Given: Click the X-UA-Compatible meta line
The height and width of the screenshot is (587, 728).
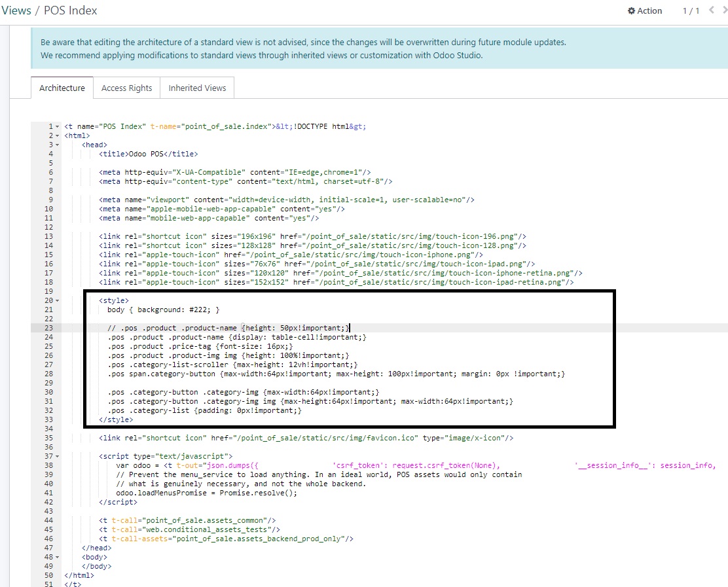Looking at the screenshot, I should pyautogui.click(x=234, y=172).
